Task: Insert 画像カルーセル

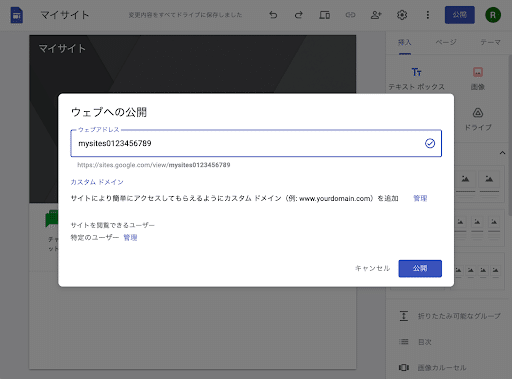Action: [433, 368]
